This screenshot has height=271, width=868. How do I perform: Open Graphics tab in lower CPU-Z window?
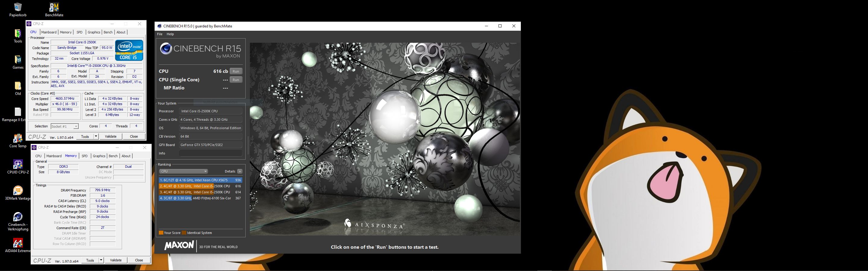coord(99,156)
